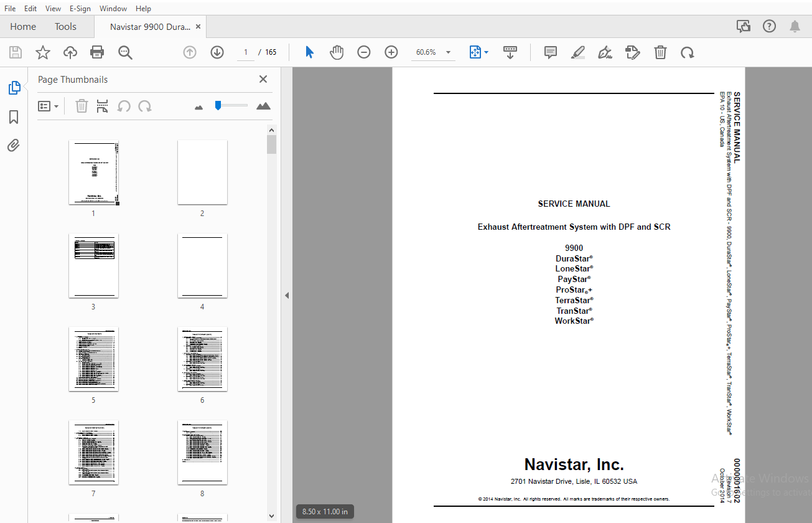This screenshot has width=812, height=523.
Task: Open the find text search tool
Action: 125,52
